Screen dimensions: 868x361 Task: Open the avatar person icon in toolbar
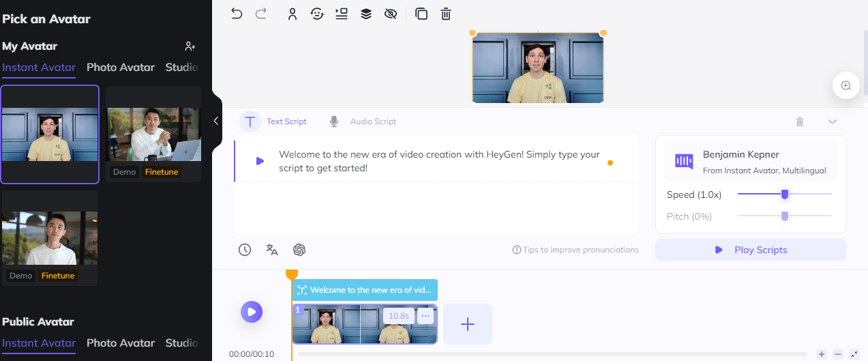click(x=293, y=14)
